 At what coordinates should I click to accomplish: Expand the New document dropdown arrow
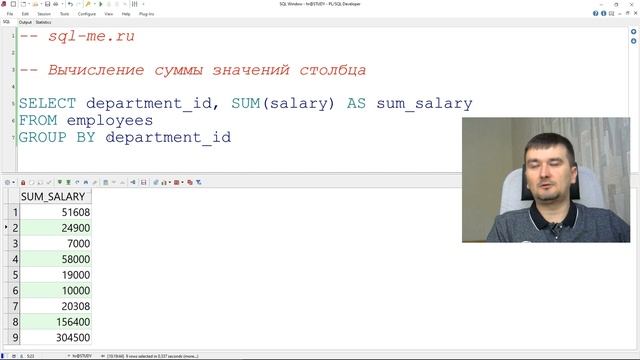[29, 4]
